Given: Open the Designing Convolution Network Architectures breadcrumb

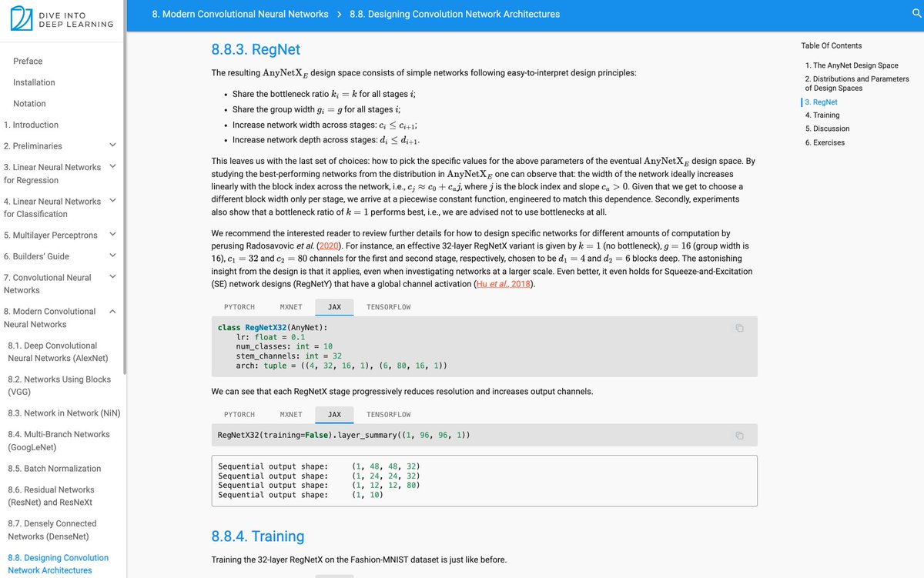Looking at the screenshot, I should (x=454, y=14).
